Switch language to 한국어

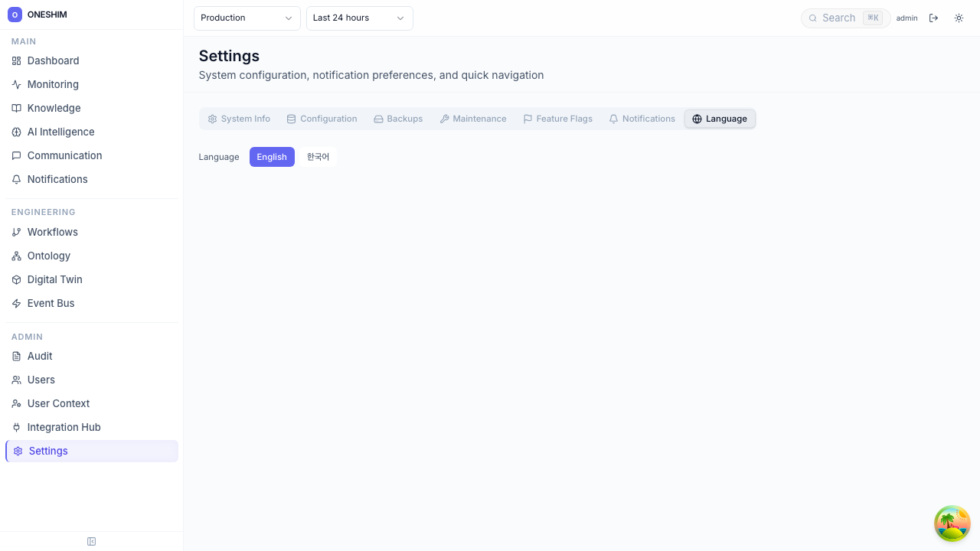click(318, 157)
